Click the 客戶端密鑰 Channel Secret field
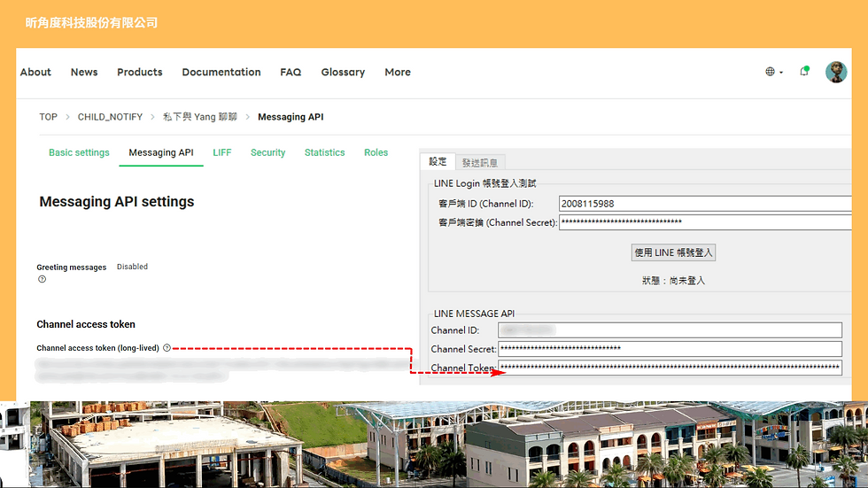Image resolution: width=868 pixels, height=488 pixels. 705,222
